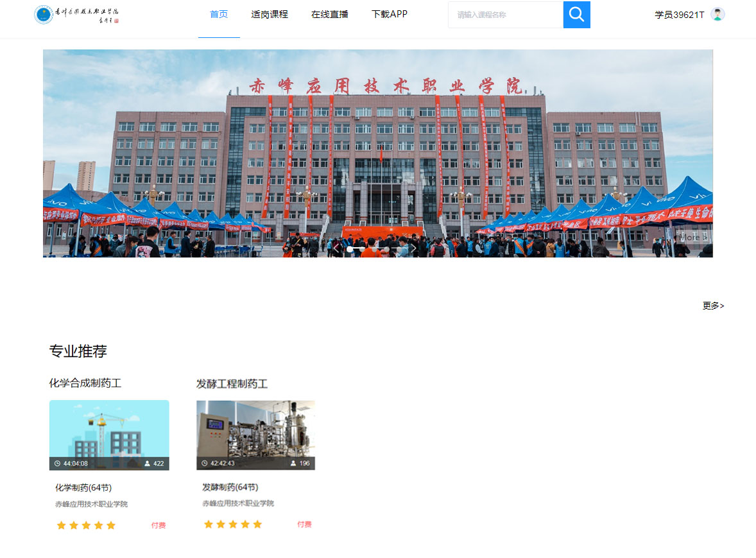Click the first star of 发酵制药 rating
Viewport: 756px width, 558px height.
[x=208, y=525]
